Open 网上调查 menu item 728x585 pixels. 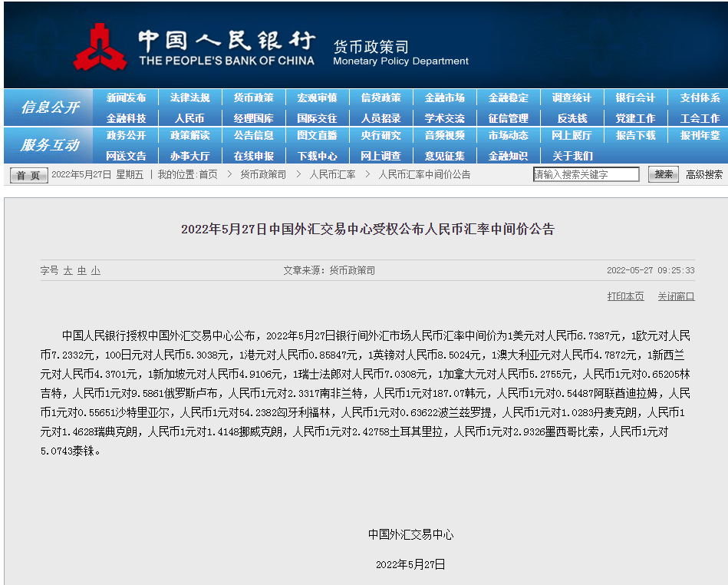[x=380, y=156]
